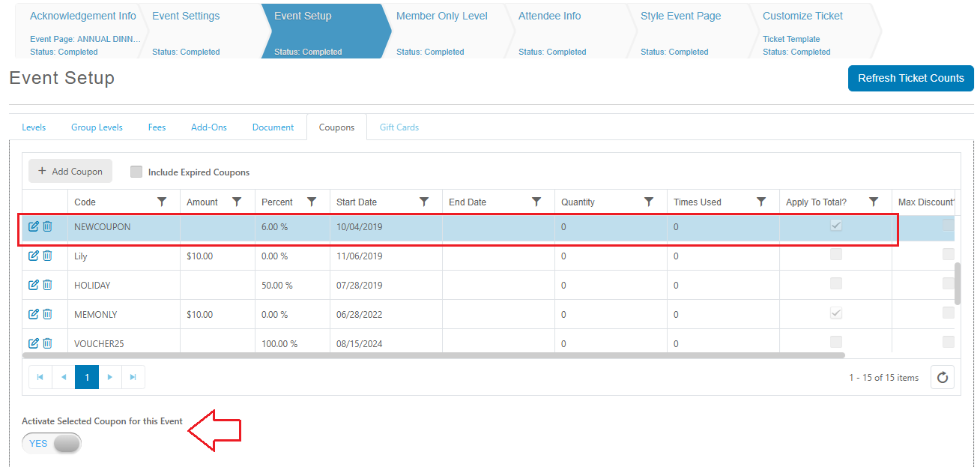
Task: Select page 1 in pager
Action: (87, 377)
